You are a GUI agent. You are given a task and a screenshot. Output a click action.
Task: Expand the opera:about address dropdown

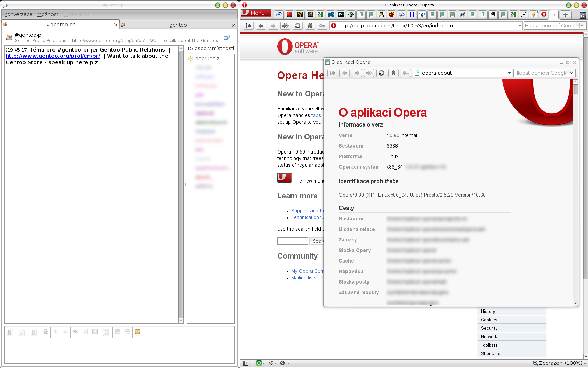click(x=509, y=73)
